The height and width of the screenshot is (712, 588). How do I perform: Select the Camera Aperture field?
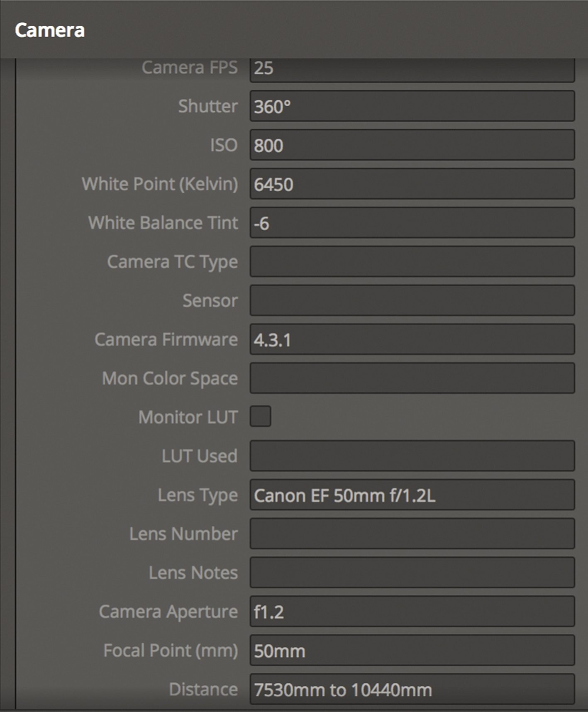click(412, 612)
